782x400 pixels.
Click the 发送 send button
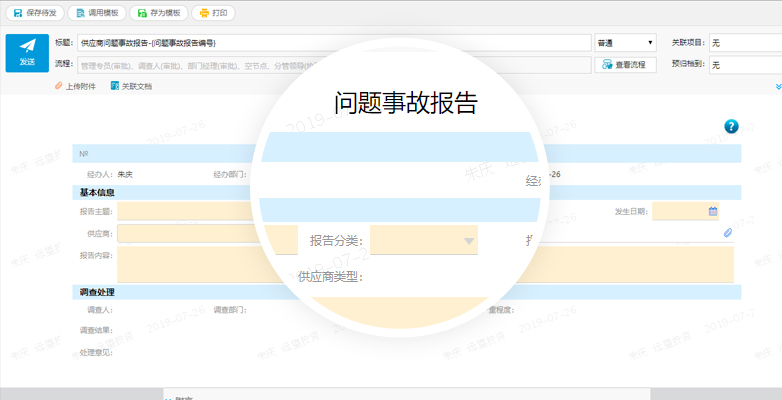(x=27, y=53)
